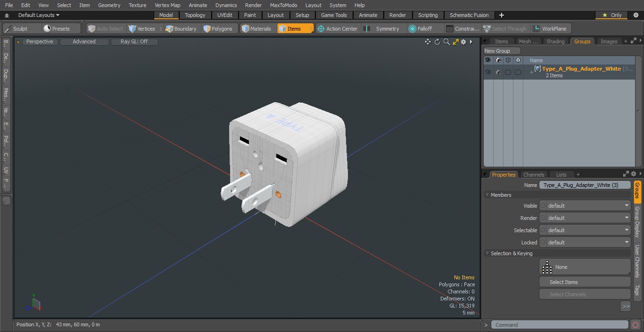Screen dimensions: 644x332
Task: Open the Perspective view dropdown
Action: 40,42
